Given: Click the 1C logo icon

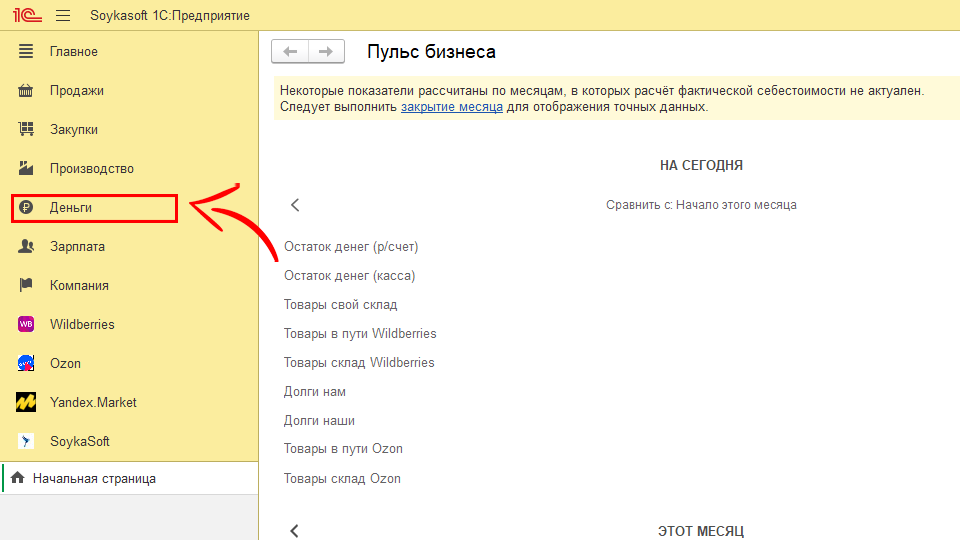Looking at the screenshot, I should [x=24, y=16].
